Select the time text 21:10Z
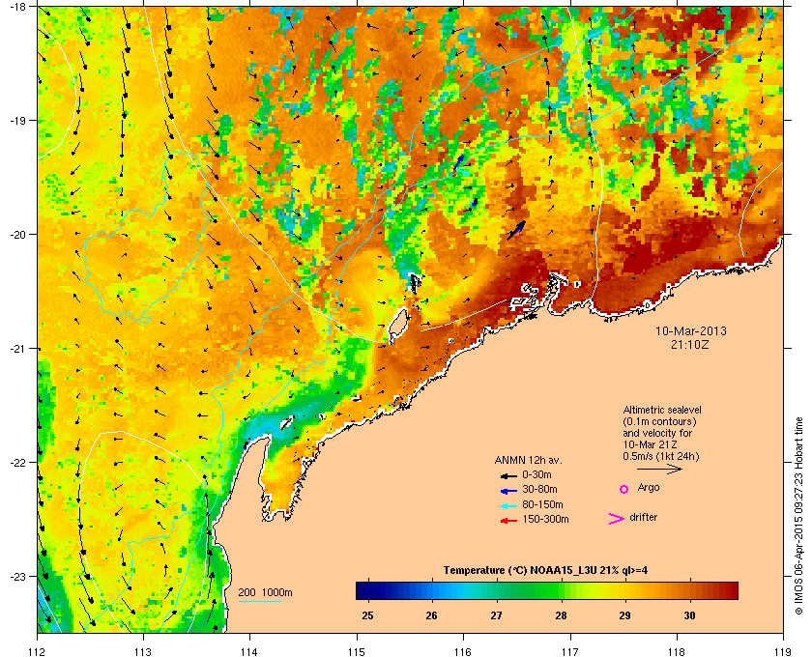 [x=690, y=344]
